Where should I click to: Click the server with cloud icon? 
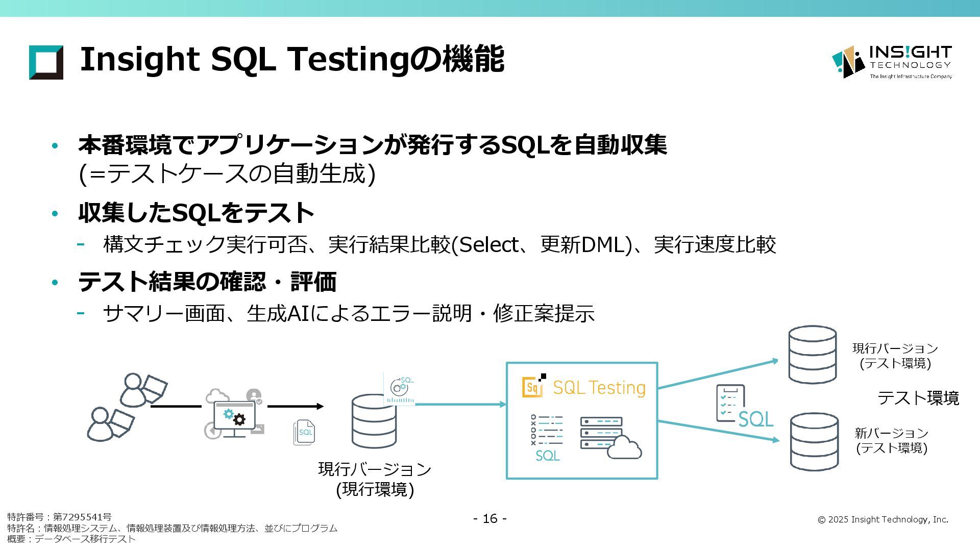pyautogui.click(x=610, y=437)
